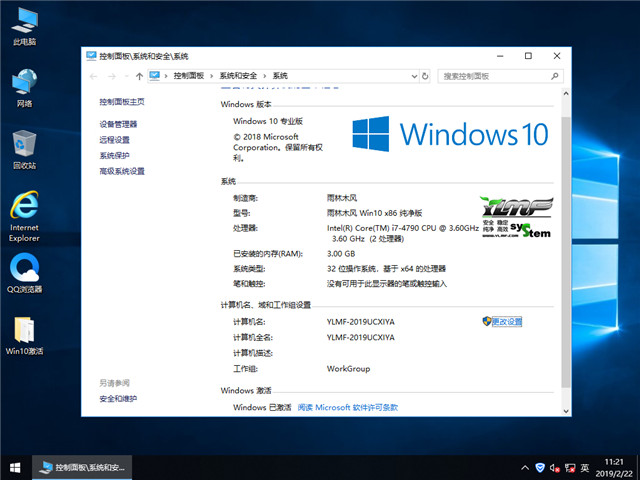Go back with the back arrow
The height and width of the screenshot is (480, 640).
pyautogui.click(x=93, y=76)
